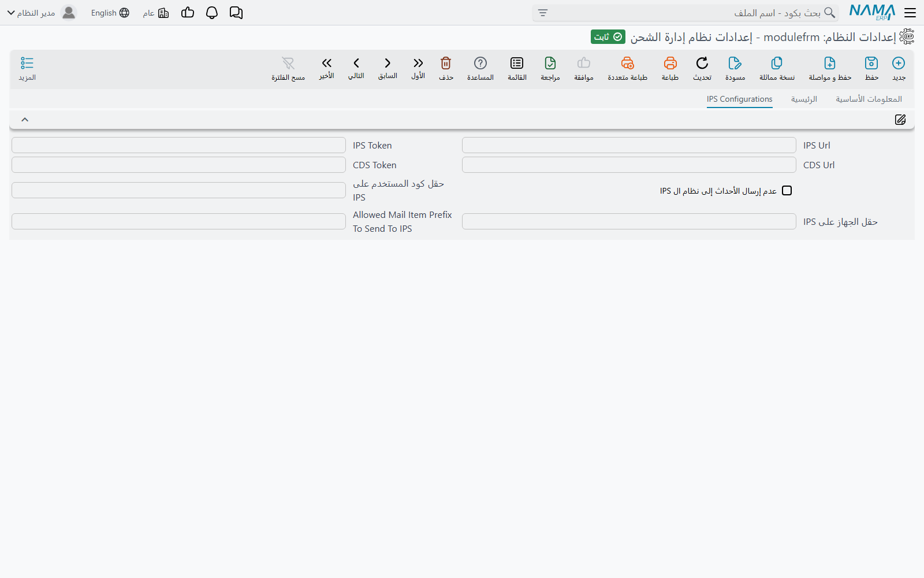
Task: Click the edit pencil icon in section header
Action: (x=900, y=120)
